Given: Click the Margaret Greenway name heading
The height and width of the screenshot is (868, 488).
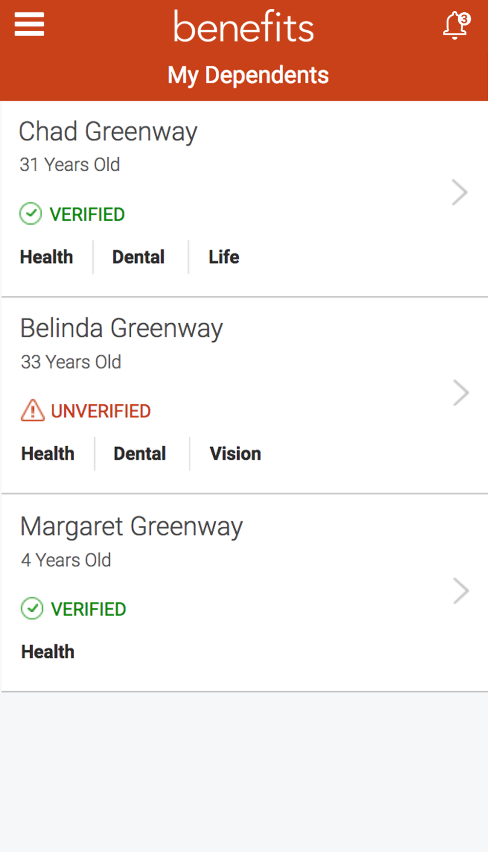Looking at the screenshot, I should coord(131,527).
